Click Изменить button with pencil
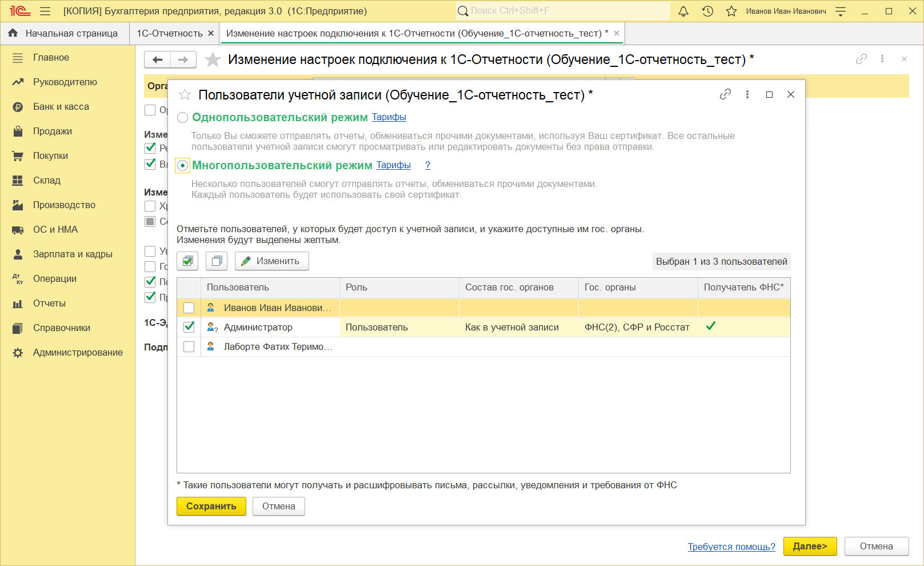 [271, 261]
